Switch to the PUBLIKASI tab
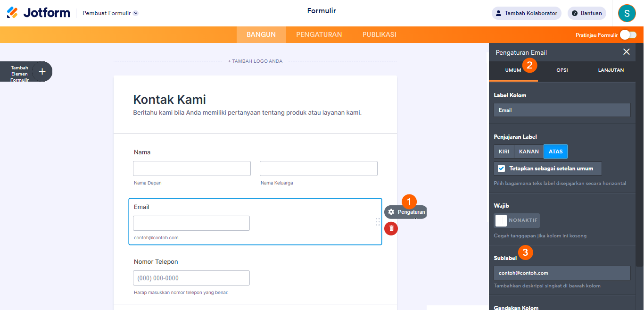Screen dimensions: 644x311 click(380, 34)
